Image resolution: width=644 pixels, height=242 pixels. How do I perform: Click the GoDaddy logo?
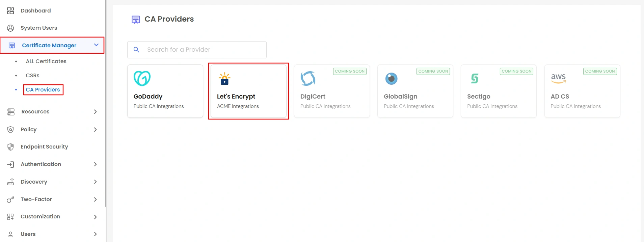click(x=142, y=78)
